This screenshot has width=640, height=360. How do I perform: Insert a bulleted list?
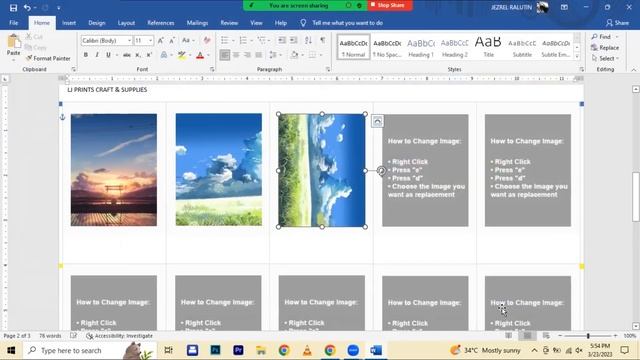(224, 40)
